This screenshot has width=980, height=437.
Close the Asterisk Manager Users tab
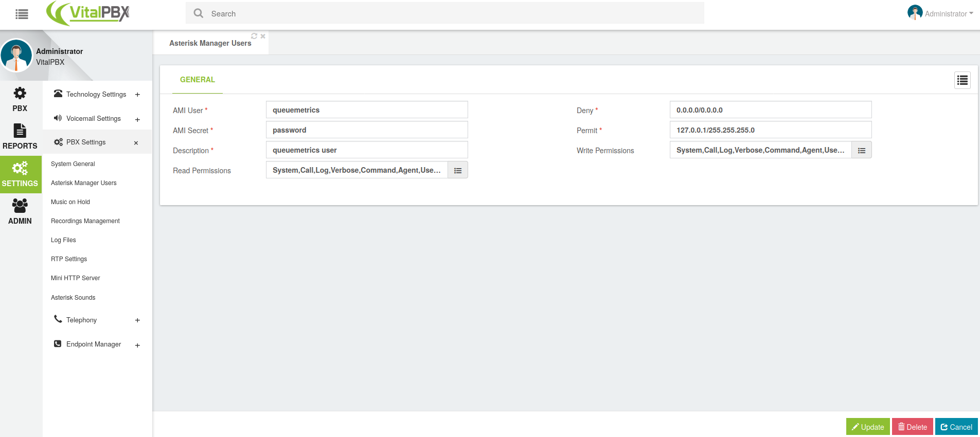(263, 36)
